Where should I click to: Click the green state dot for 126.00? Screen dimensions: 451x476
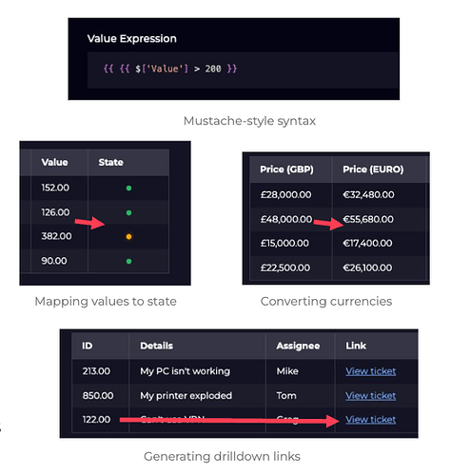(x=128, y=213)
